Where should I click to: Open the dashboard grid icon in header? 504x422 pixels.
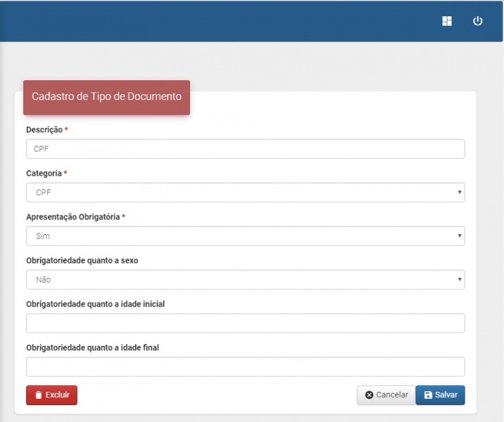pyautogui.click(x=447, y=21)
